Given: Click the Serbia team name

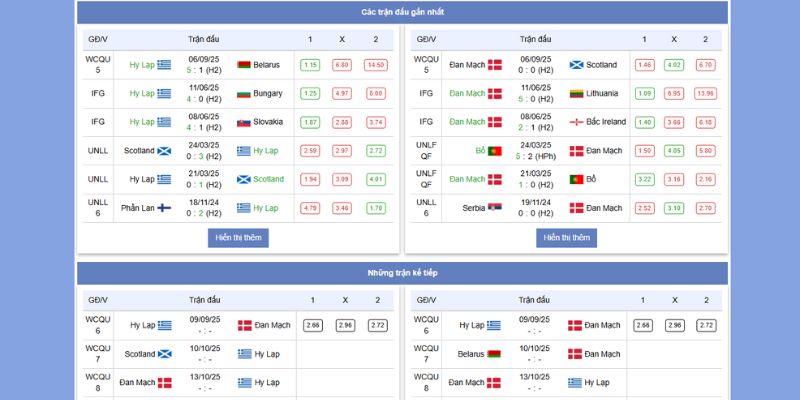Looking at the screenshot, I should coord(471,208).
